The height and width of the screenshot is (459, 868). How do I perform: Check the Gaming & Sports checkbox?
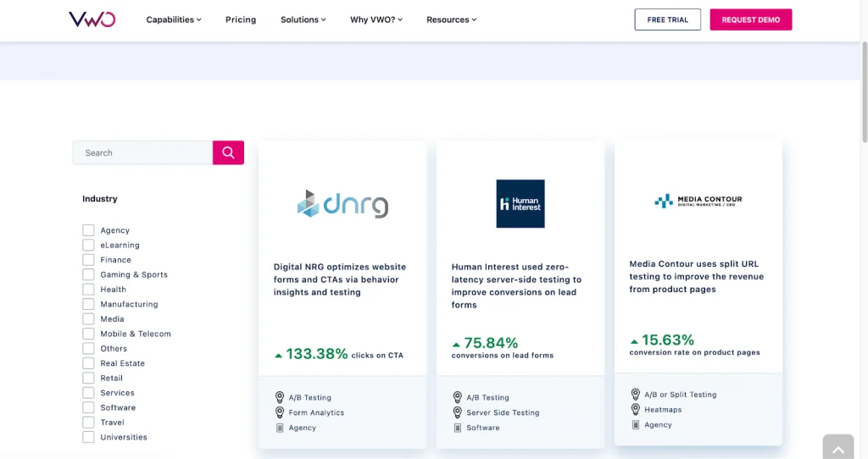tap(88, 274)
